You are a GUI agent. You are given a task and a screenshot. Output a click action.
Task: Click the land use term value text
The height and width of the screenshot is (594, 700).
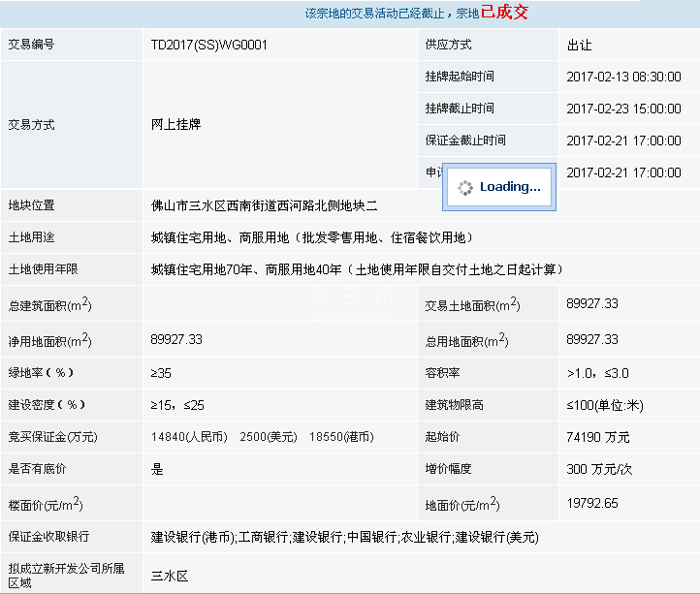click(357, 269)
